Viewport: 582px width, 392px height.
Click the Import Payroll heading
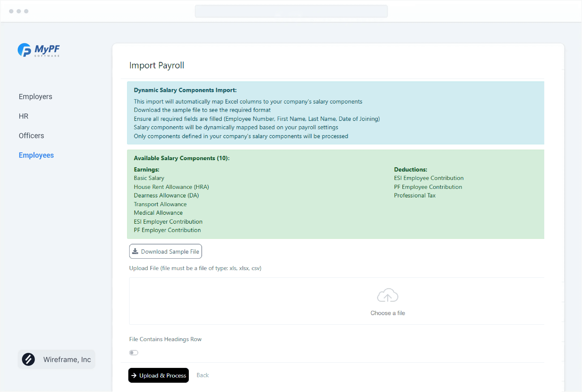[157, 65]
